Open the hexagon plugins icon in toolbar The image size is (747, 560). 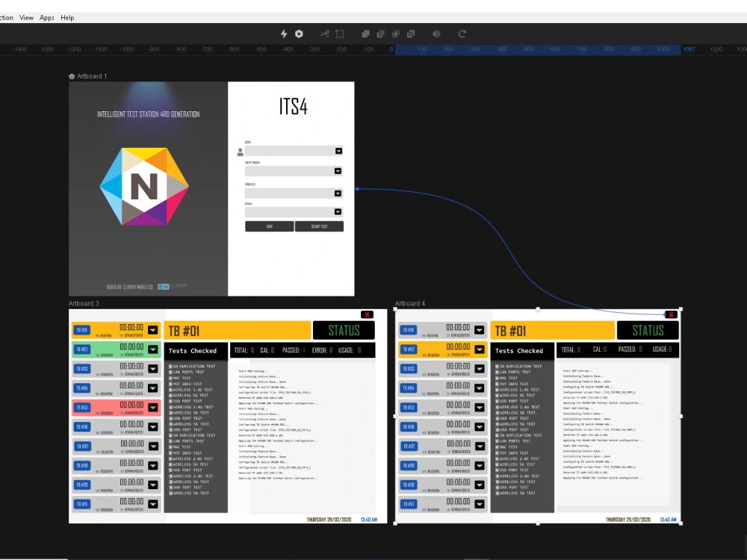tap(299, 34)
